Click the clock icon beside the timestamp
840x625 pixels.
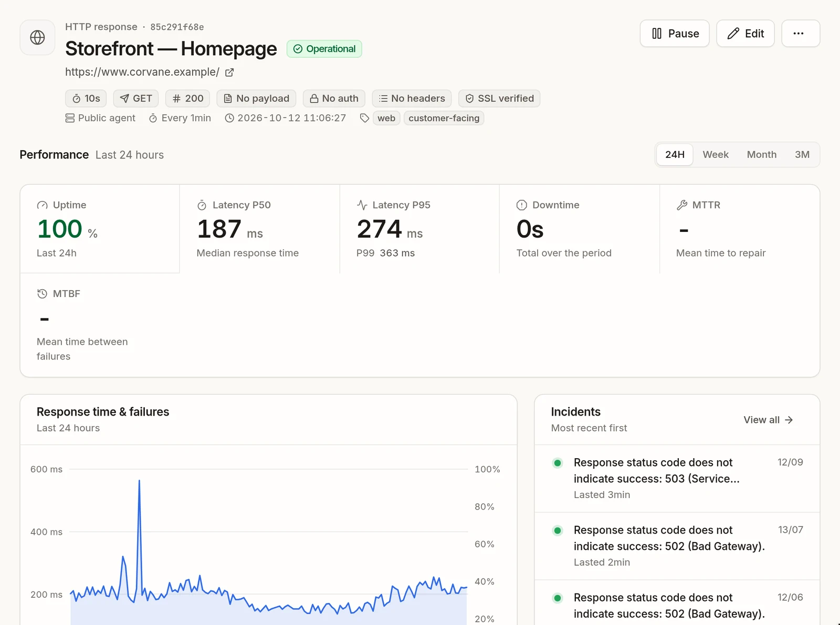point(229,118)
